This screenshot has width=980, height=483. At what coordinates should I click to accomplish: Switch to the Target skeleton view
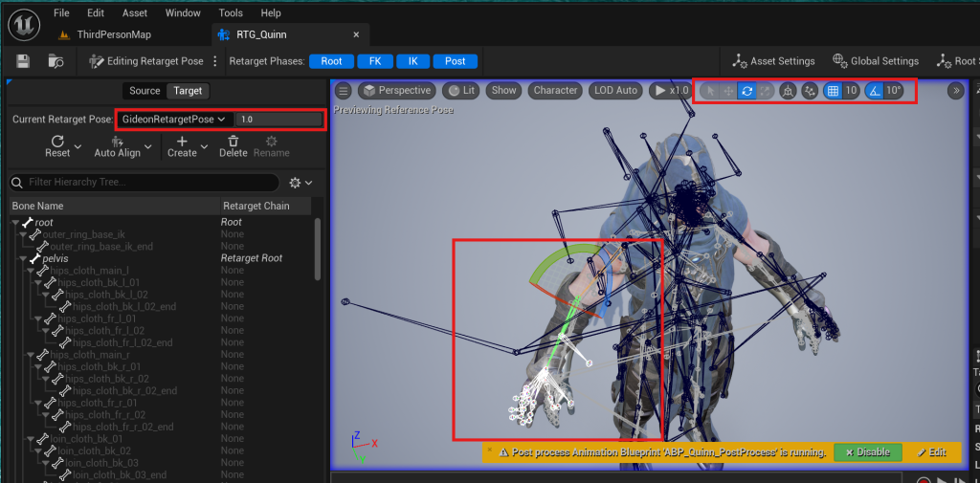(189, 91)
